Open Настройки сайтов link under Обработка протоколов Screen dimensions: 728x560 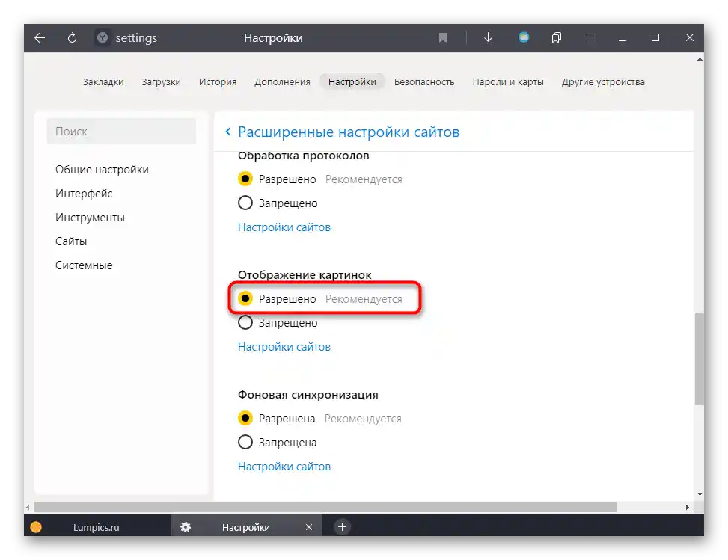284,227
